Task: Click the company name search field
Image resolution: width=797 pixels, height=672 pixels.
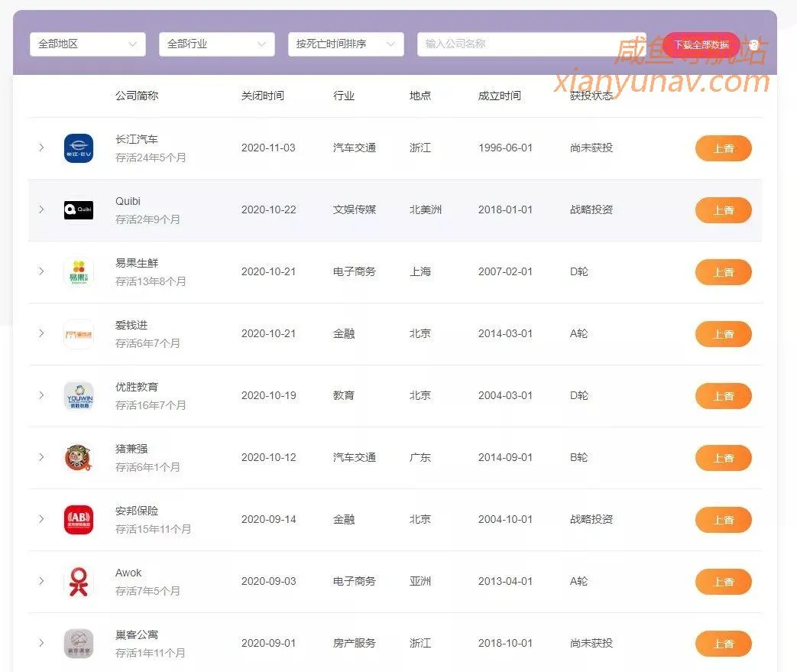Action: pyautogui.click(x=532, y=44)
